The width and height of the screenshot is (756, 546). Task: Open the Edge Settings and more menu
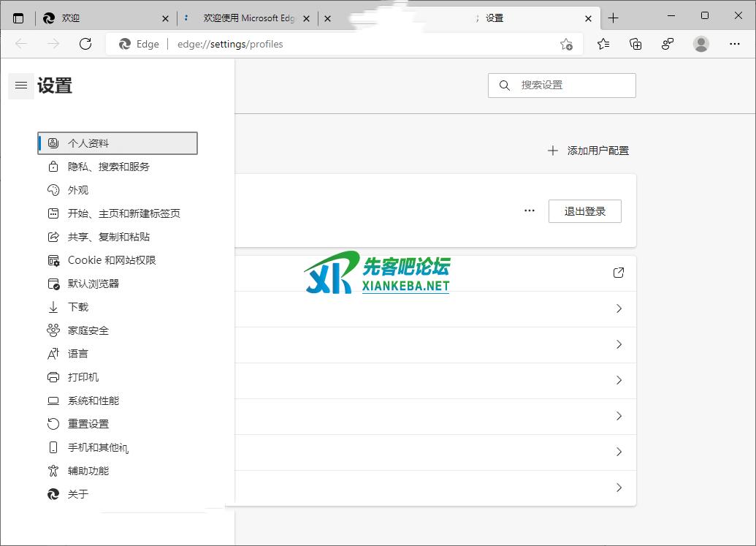(735, 44)
